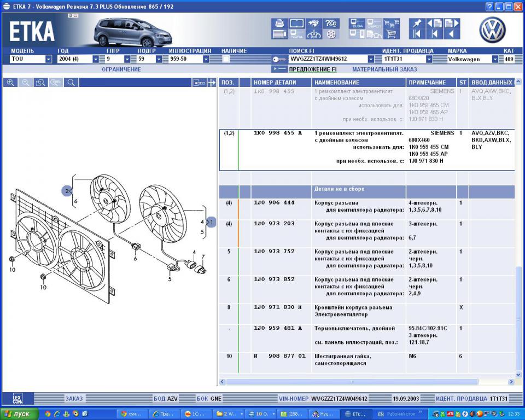Click the printer icon in the toolbar
The height and width of the screenshot is (420, 525).
point(279,24)
